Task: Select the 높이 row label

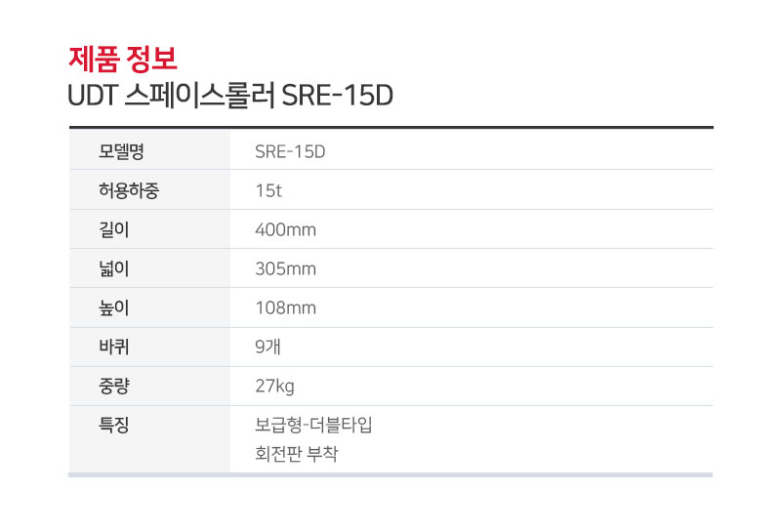Action: coord(114,307)
